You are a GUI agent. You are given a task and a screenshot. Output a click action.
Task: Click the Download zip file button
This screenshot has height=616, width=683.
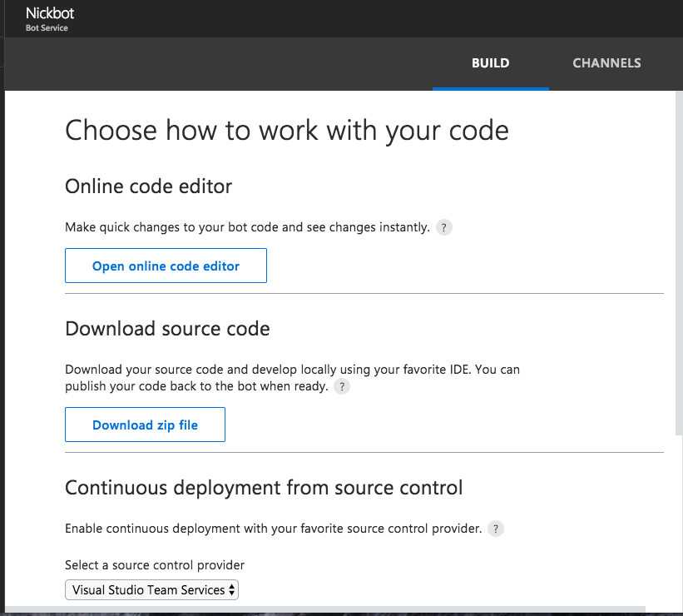pos(145,425)
